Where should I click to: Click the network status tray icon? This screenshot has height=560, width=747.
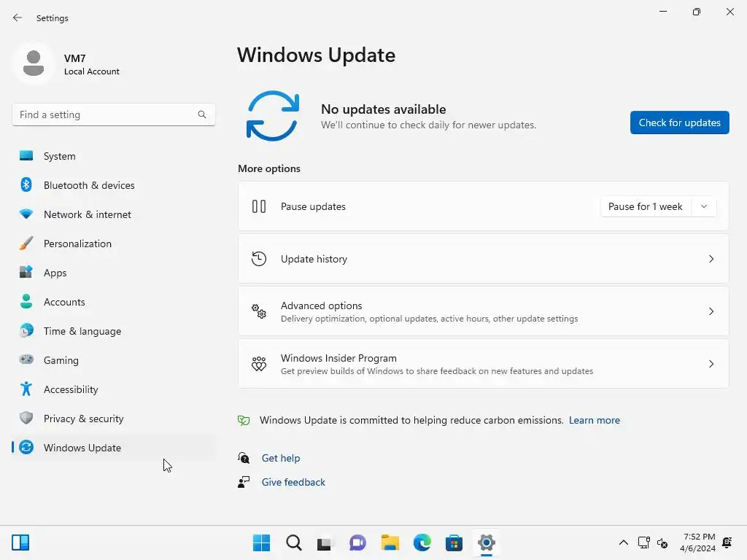[643, 542]
